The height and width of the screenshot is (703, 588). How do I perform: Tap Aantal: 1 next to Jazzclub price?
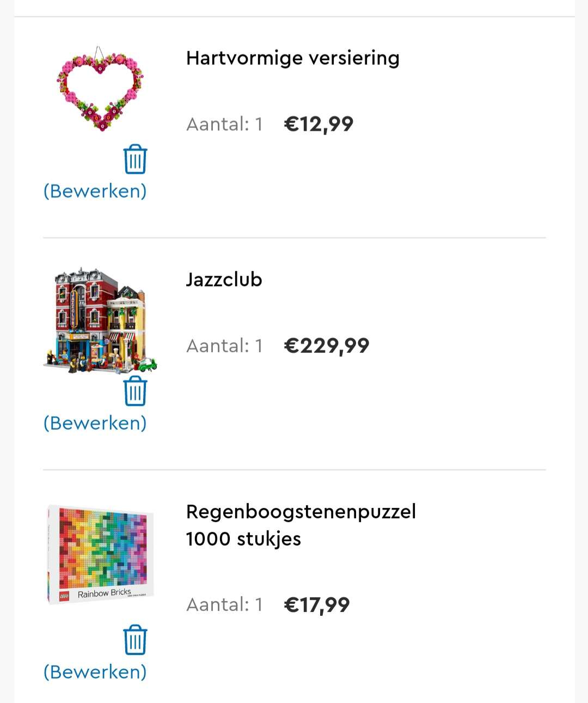tap(225, 346)
